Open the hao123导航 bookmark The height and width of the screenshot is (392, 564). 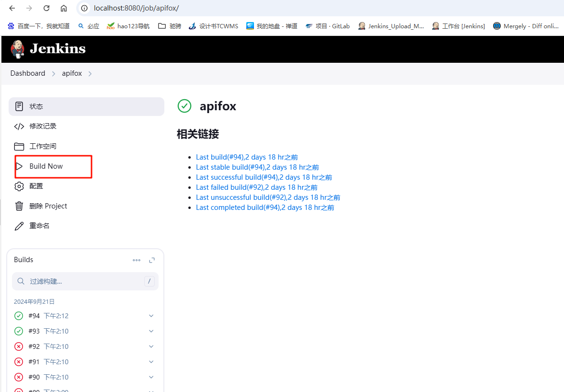tap(128, 26)
